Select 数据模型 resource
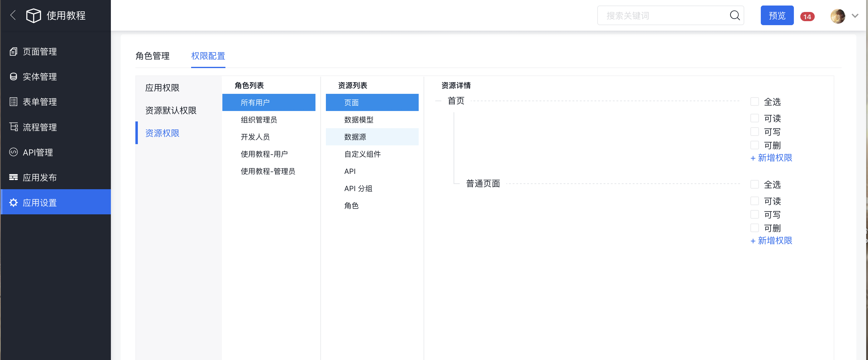 click(x=372, y=119)
